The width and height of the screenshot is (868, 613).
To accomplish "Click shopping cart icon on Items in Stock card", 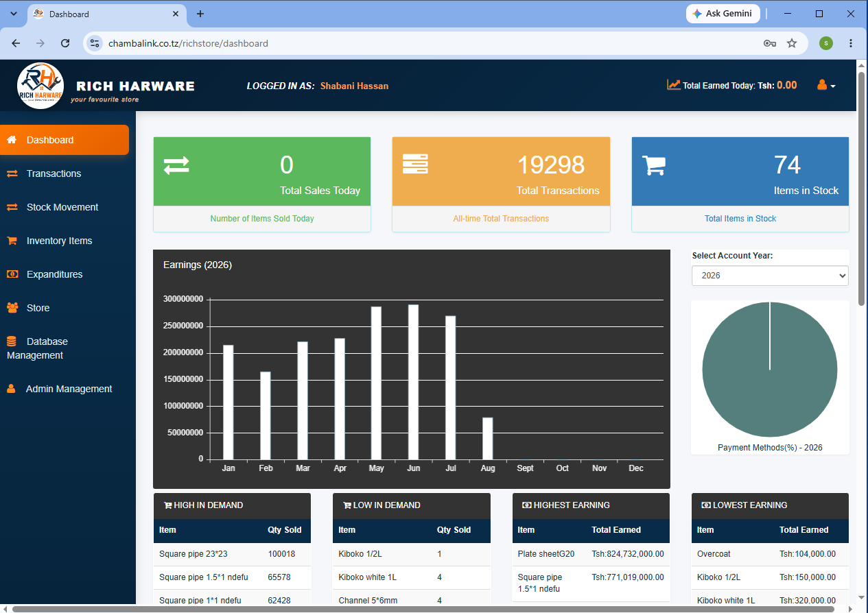I will [x=654, y=165].
